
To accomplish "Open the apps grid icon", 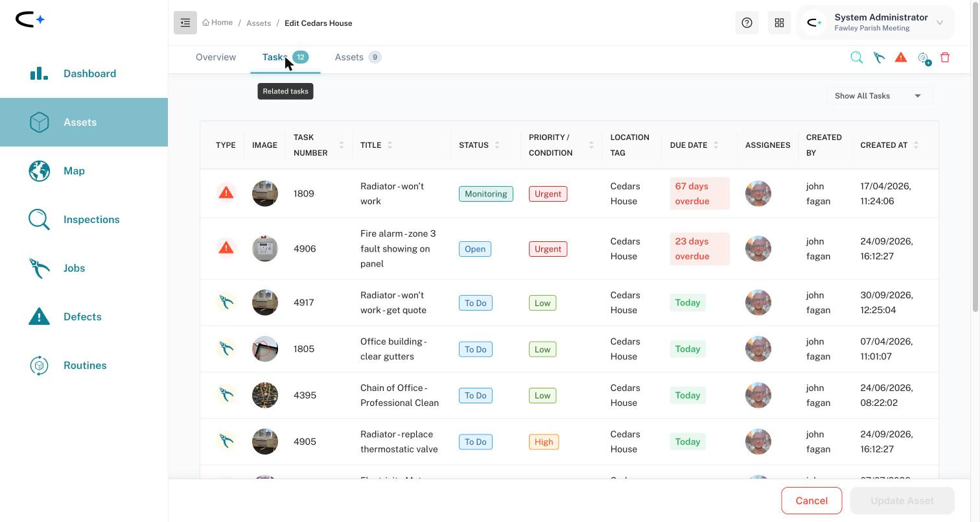I will (779, 23).
